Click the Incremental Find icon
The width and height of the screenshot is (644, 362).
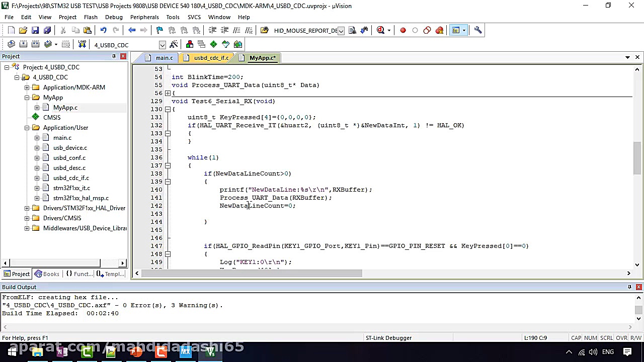pos(364,31)
